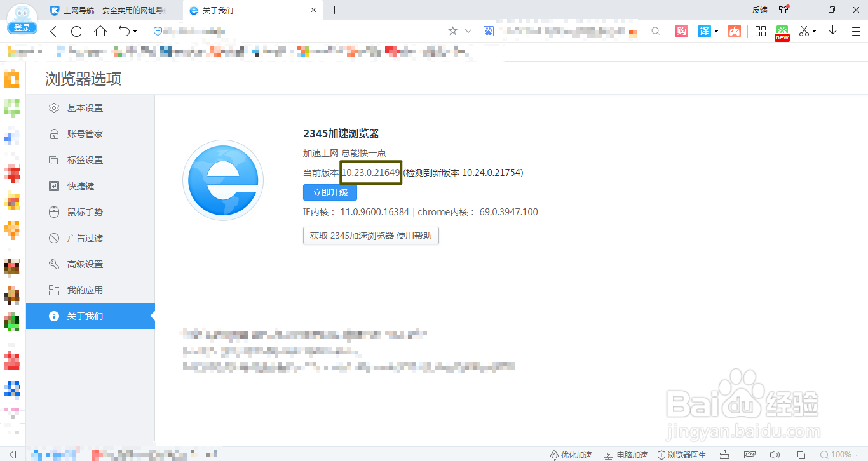The height and width of the screenshot is (461, 868).
Task: Open the game controller icon
Action: click(735, 31)
